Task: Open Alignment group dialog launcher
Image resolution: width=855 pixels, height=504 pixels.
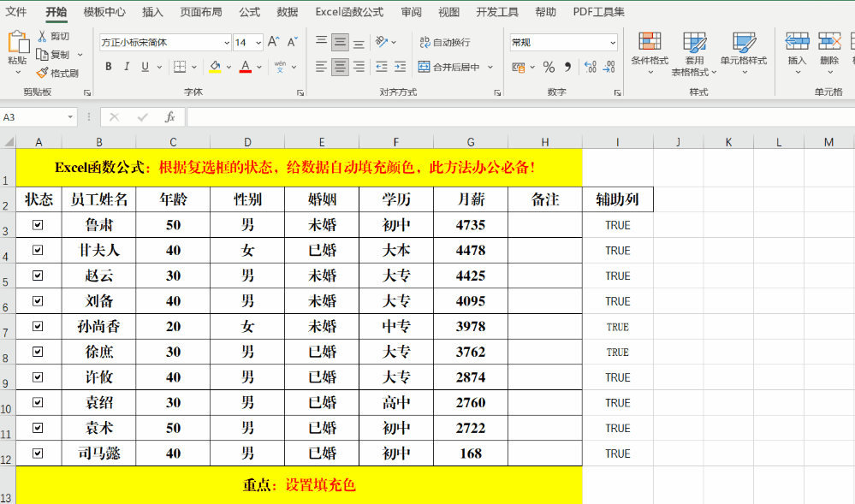Action: 497,93
